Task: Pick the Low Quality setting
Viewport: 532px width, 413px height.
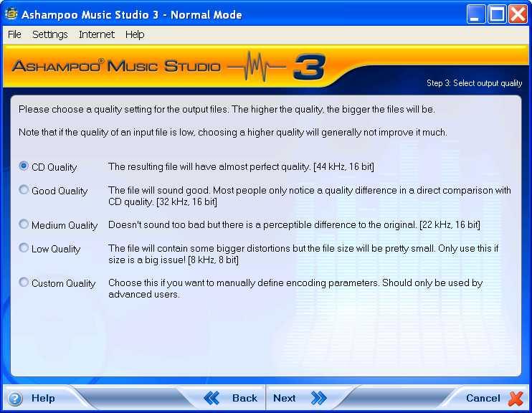Action: tap(24, 248)
